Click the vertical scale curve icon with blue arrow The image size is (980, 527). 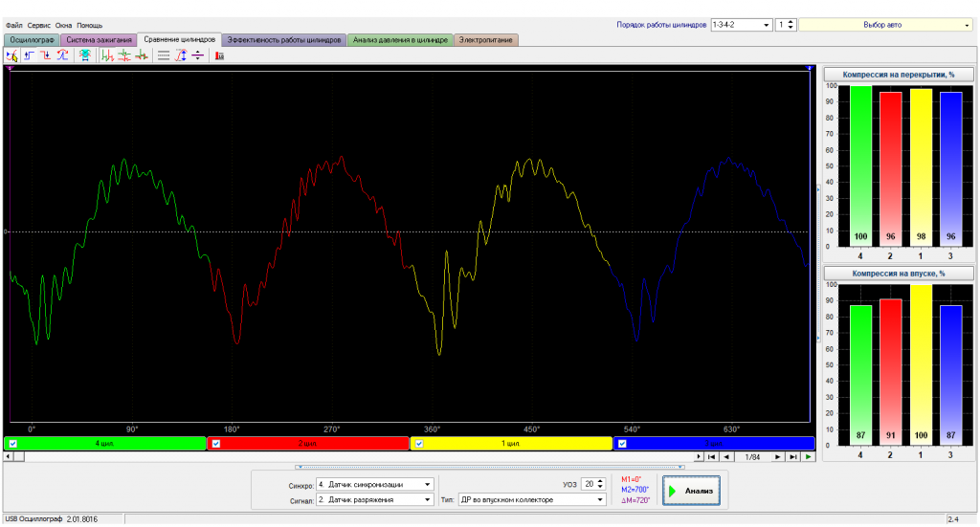(x=181, y=55)
